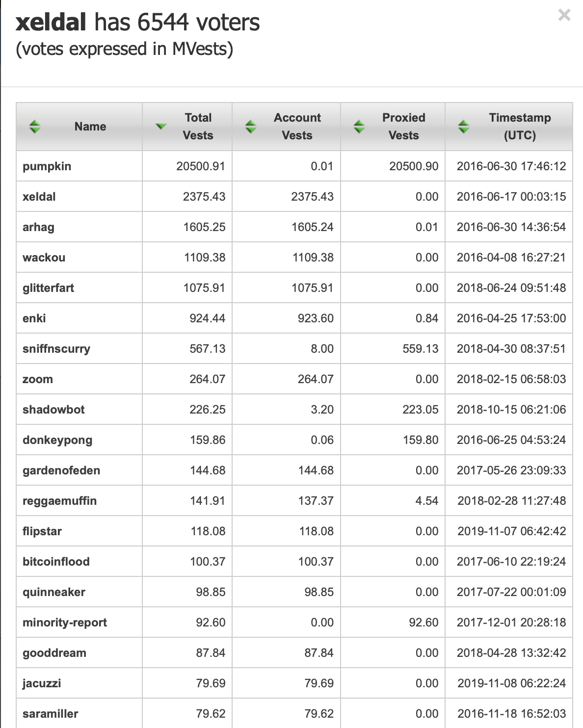Sort by Name column arrows icon
The image size is (583, 728).
(34, 127)
